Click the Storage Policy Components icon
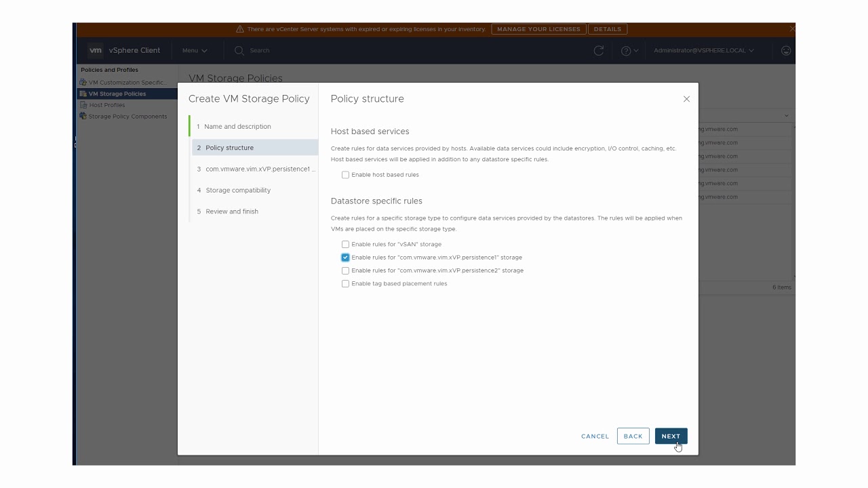This screenshot has width=868, height=488. click(x=83, y=117)
